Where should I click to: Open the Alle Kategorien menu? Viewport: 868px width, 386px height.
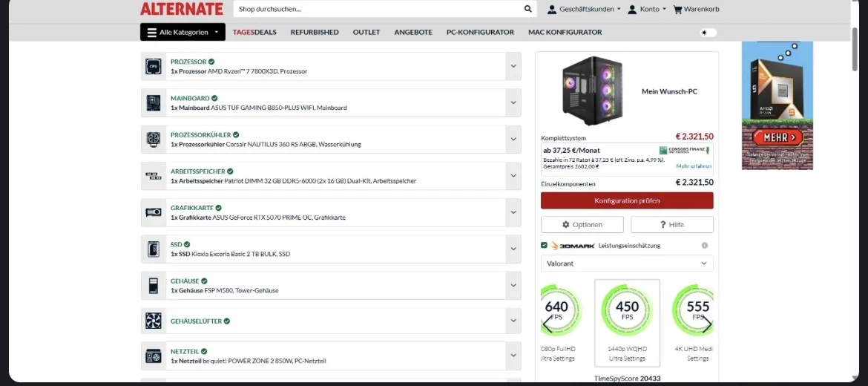[x=183, y=32]
